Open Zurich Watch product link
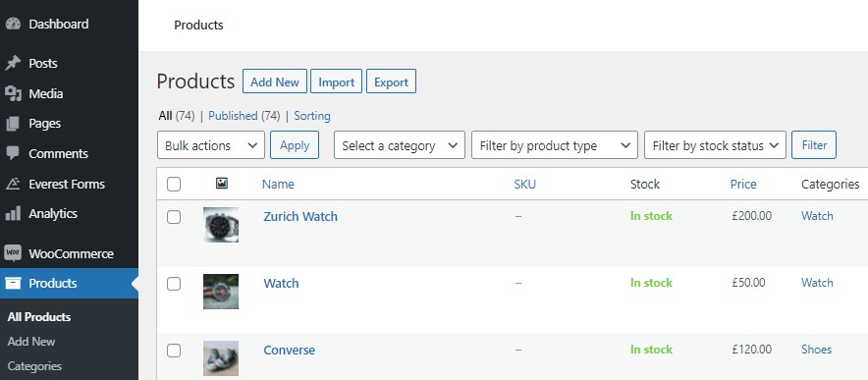Viewport: 868px width, 380px height. point(300,216)
